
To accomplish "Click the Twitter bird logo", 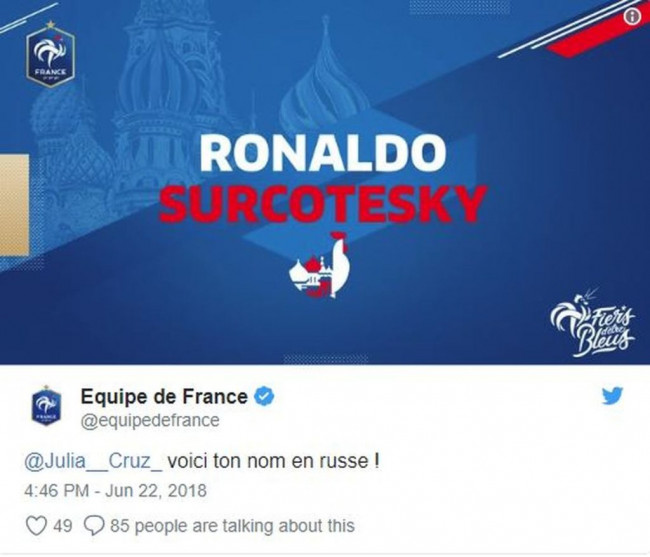I will [x=612, y=396].
